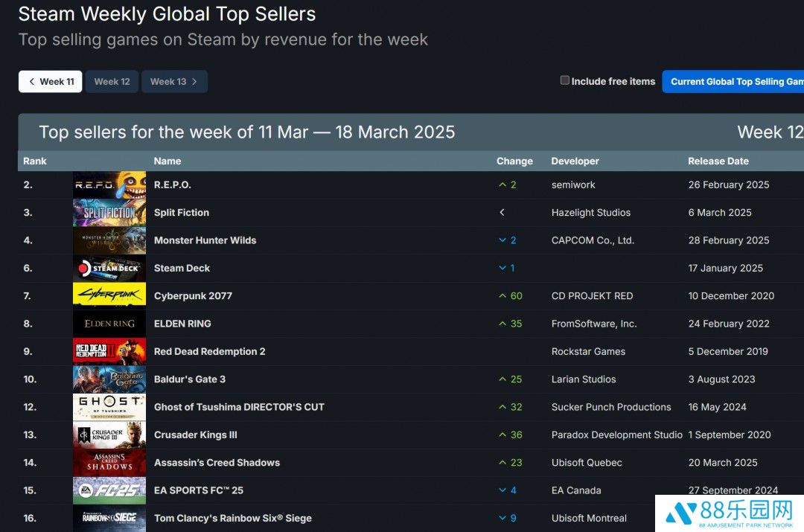Open the Split Fiction cover image
The height and width of the screenshot is (532, 804).
click(109, 213)
